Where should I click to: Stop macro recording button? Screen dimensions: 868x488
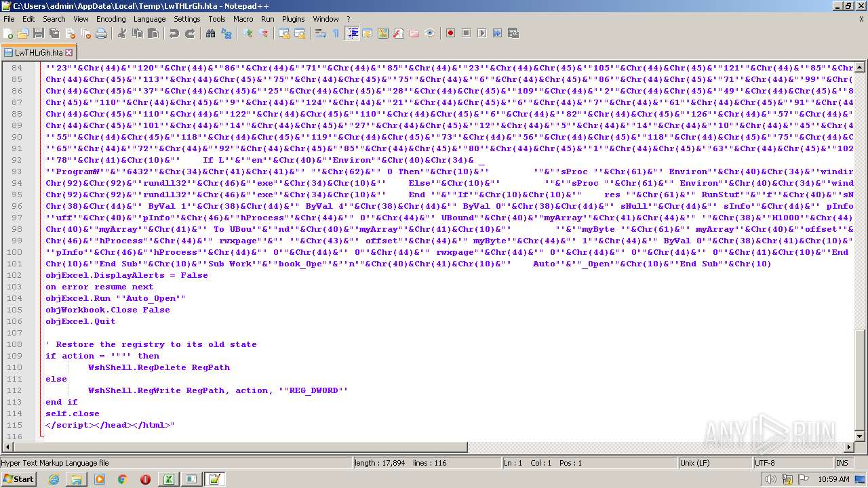coord(466,33)
